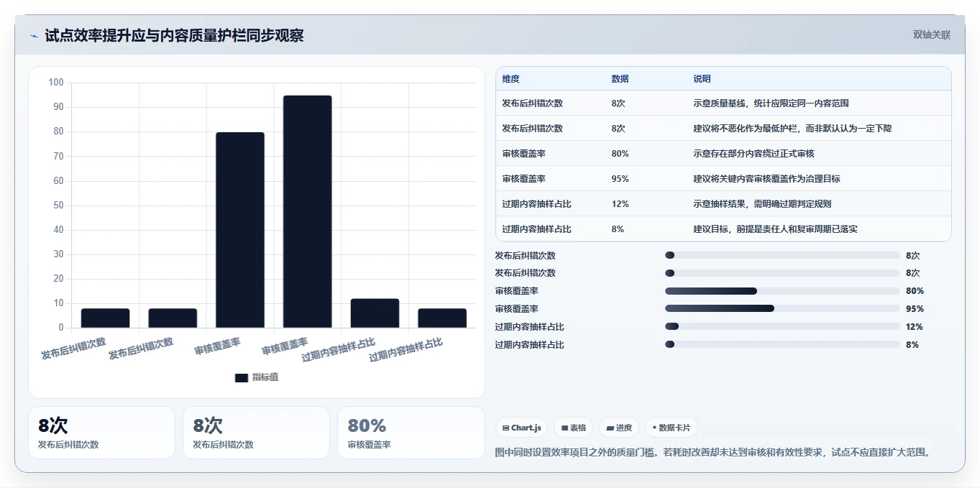Click the pulse icon beside the title
Image resolution: width=980 pixels, height=488 pixels.
35,36
